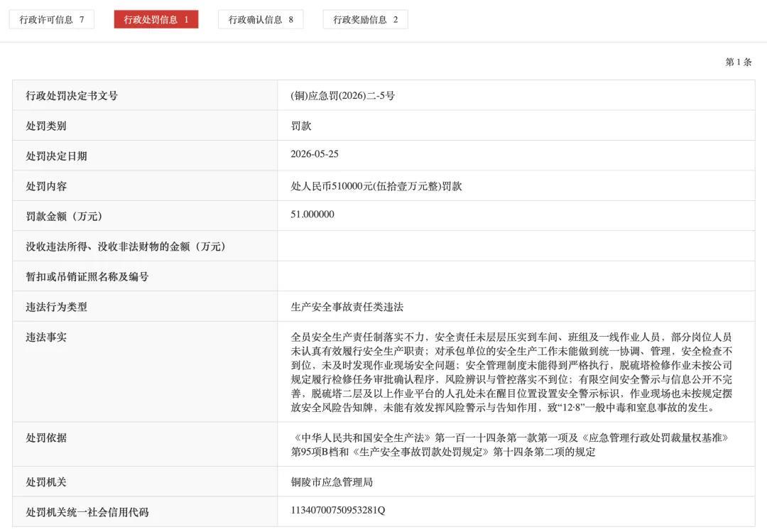The image size is (767, 532).
Task: Select 处人民币510000元 penalty content text
Action: point(376,187)
